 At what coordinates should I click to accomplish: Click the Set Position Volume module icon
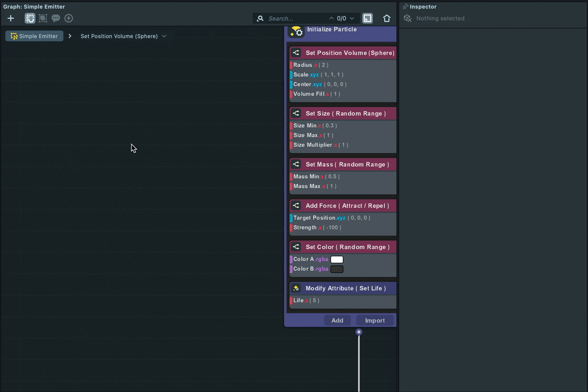pyautogui.click(x=296, y=53)
